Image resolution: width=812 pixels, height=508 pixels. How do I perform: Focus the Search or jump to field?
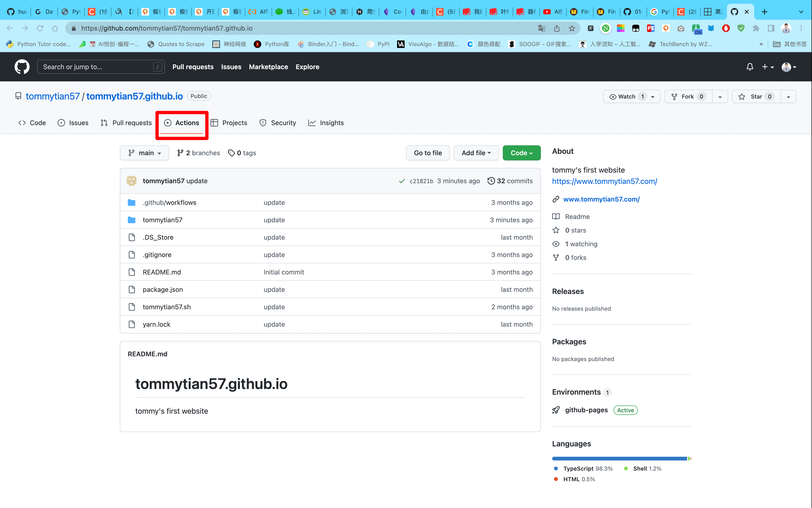coord(101,67)
